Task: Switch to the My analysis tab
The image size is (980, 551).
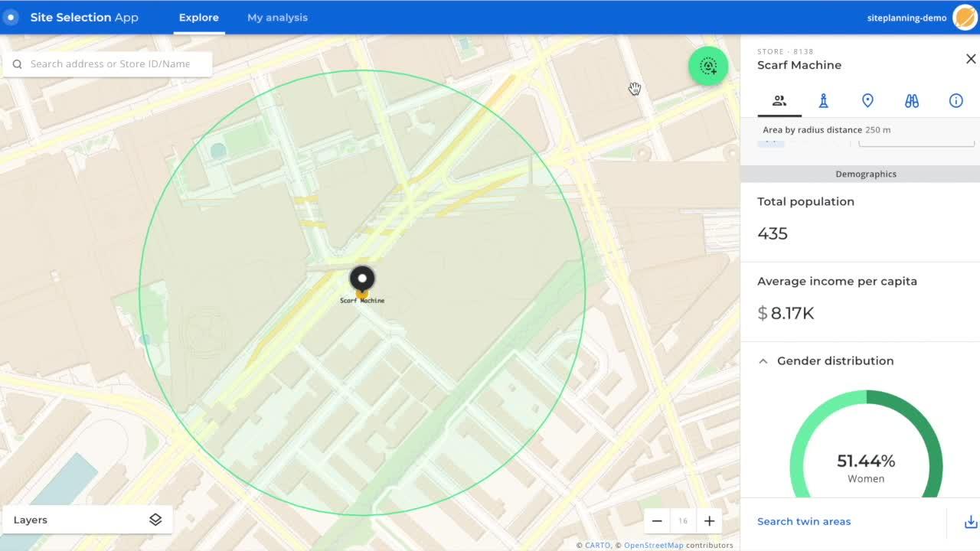Action: (277, 17)
